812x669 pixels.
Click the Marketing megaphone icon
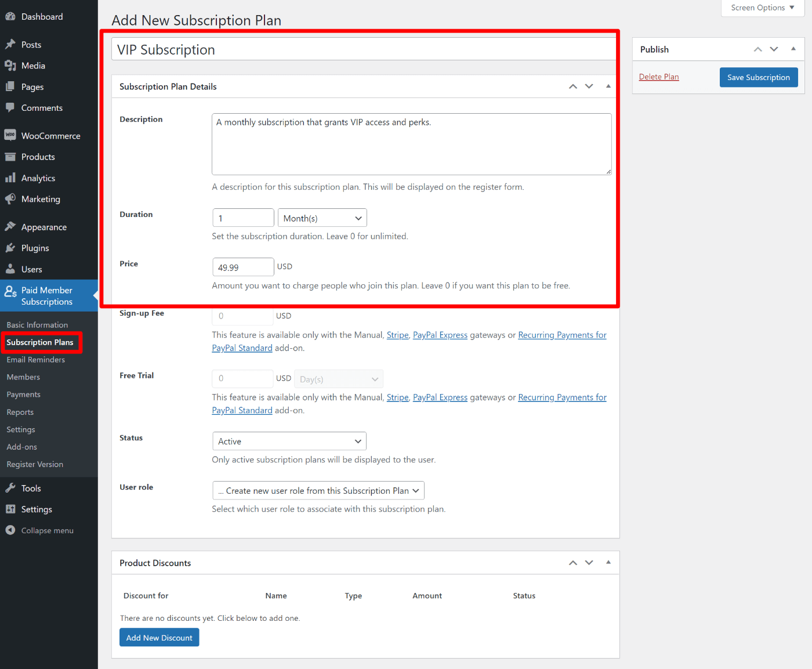click(10, 199)
